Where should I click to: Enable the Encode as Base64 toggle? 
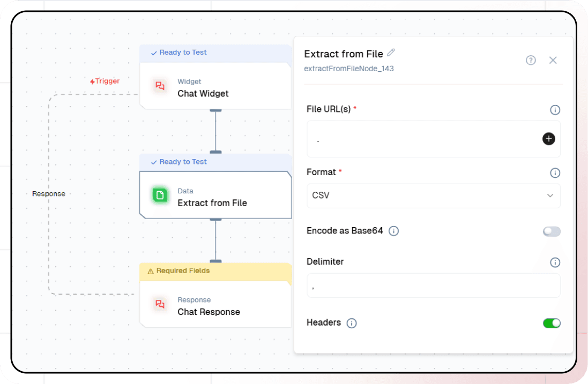point(551,231)
